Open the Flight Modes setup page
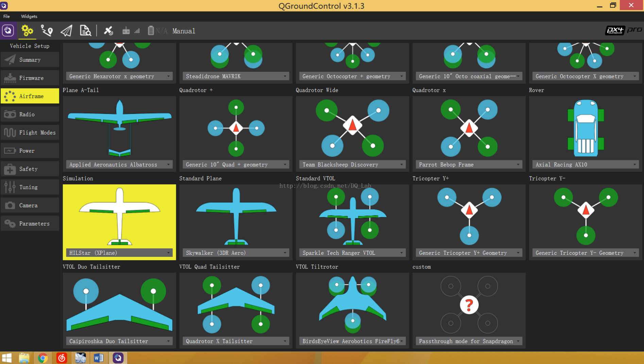Image resolution: width=644 pixels, height=364 pixels. (30, 133)
